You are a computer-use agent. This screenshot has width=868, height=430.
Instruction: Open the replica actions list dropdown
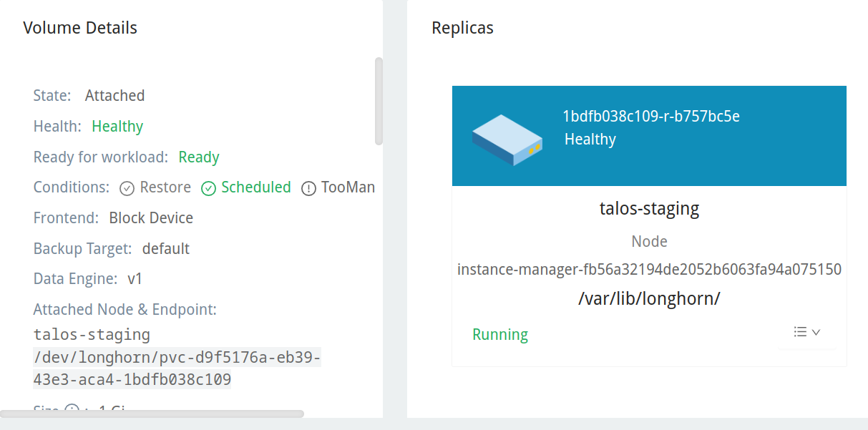[806, 332]
